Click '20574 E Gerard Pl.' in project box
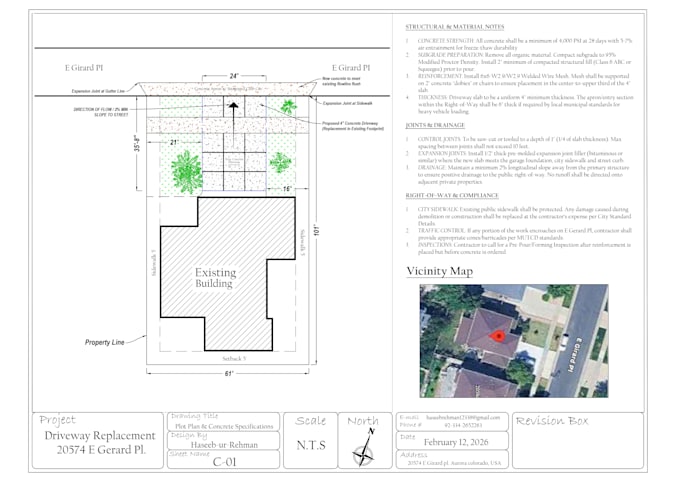The height and width of the screenshot is (481, 680). pyautogui.click(x=101, y=450)
